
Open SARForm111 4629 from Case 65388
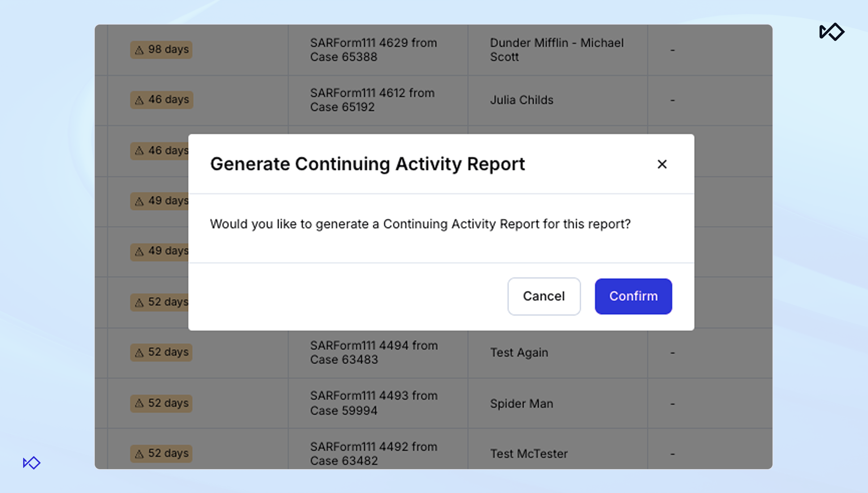373,50
